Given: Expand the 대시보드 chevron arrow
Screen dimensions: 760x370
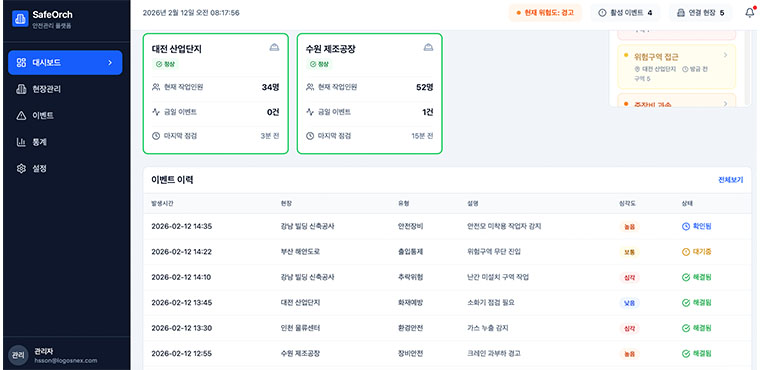Looking at the screenshot, I should [x=110, y=63].
